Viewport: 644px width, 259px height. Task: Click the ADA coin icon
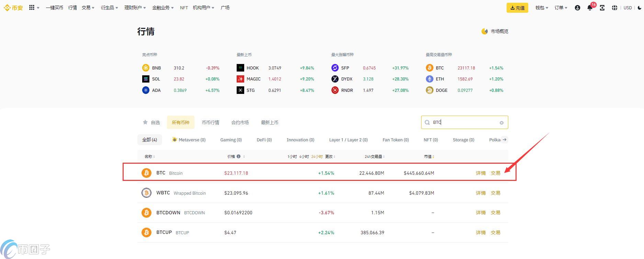click(x=146, y=90)
